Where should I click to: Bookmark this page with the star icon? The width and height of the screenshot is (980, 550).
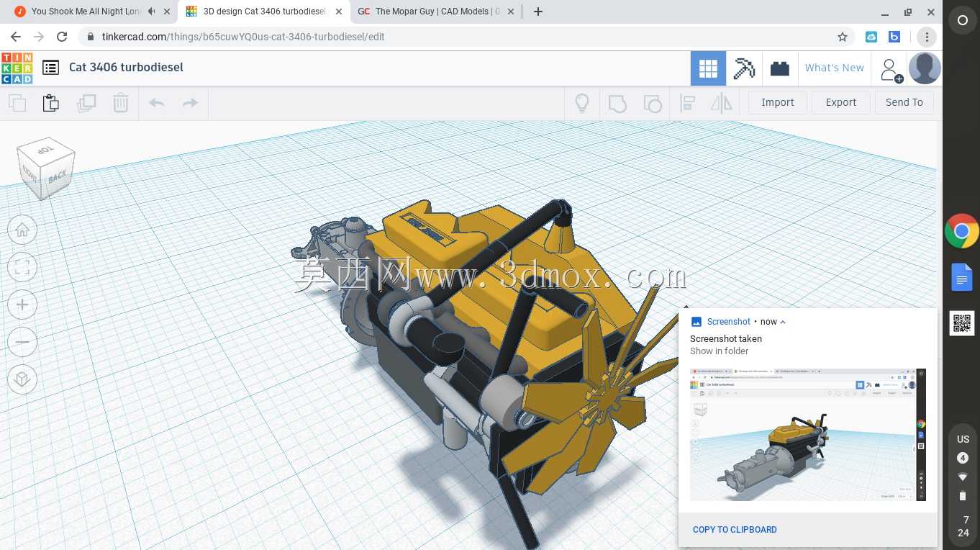[843, 37]
